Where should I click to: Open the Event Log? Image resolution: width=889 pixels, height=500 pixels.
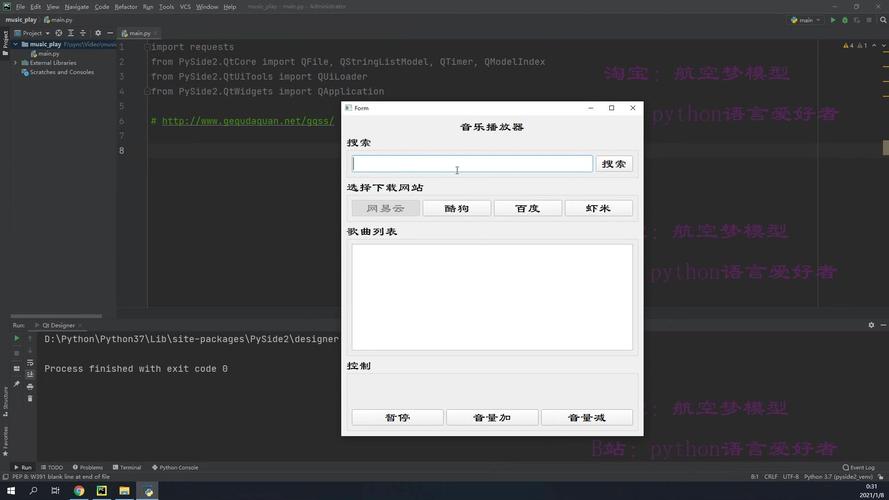(x=858, y=468)
